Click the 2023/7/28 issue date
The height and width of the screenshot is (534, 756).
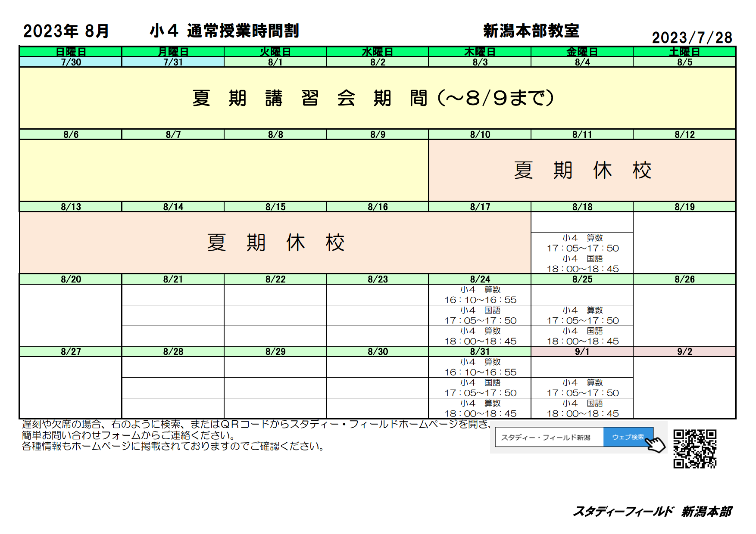692,37
